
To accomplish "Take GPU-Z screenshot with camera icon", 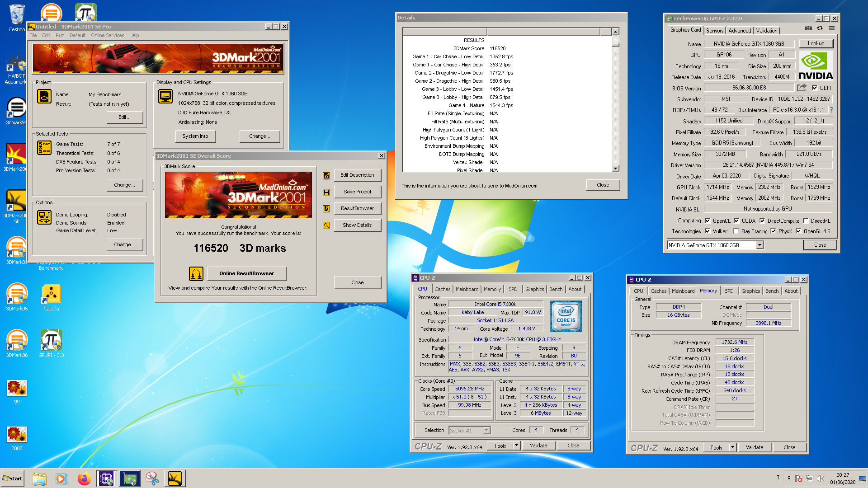I will point(808,28).
